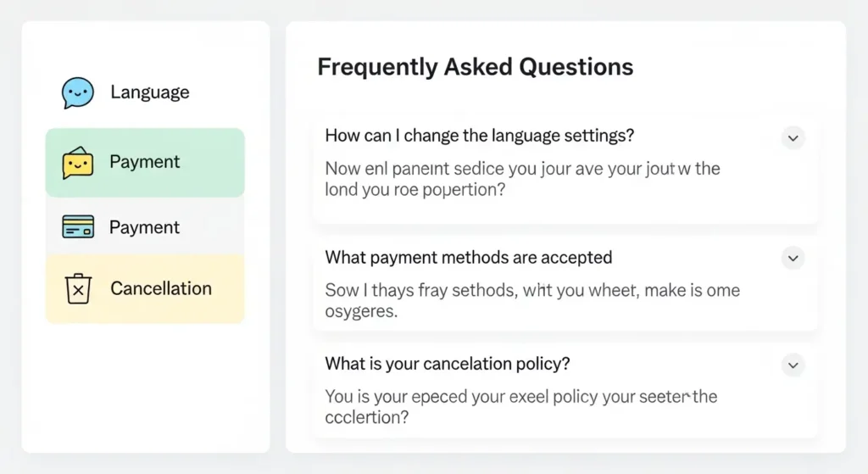Click the Frequently Asked Questions heading
The width and height of the screenshot is (868, 474).
point(475,67)
